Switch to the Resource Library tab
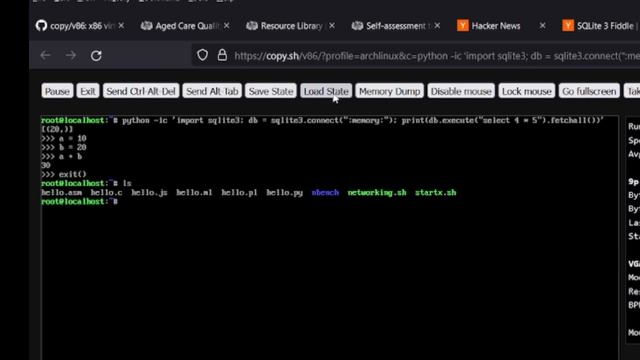Viewport: 640px width, 360px height. pos(291,26)
